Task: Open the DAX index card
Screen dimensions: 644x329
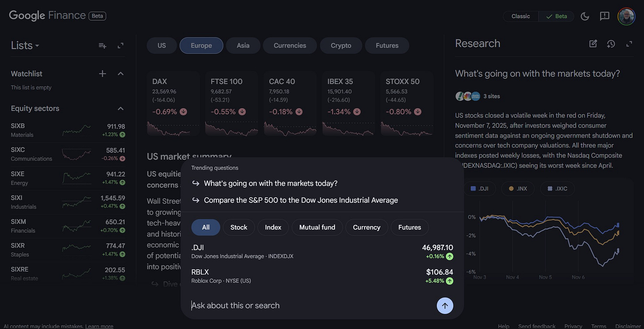Action: (x=173, y=104)
